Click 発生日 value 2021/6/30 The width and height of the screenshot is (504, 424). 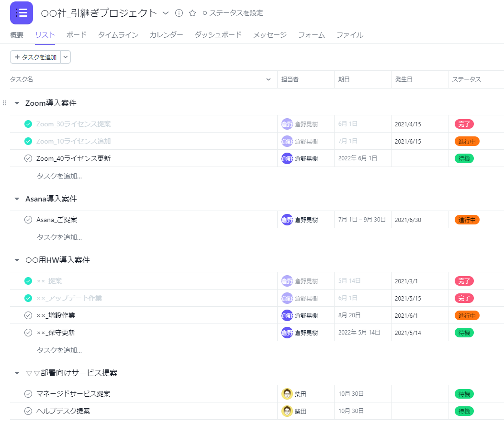click(408, 220)
